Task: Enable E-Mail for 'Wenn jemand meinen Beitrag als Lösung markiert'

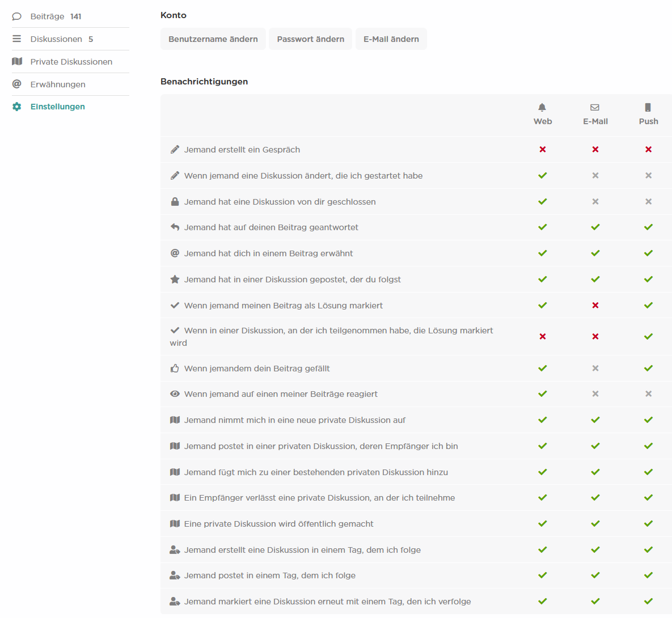Action: (x=595, y=306)
